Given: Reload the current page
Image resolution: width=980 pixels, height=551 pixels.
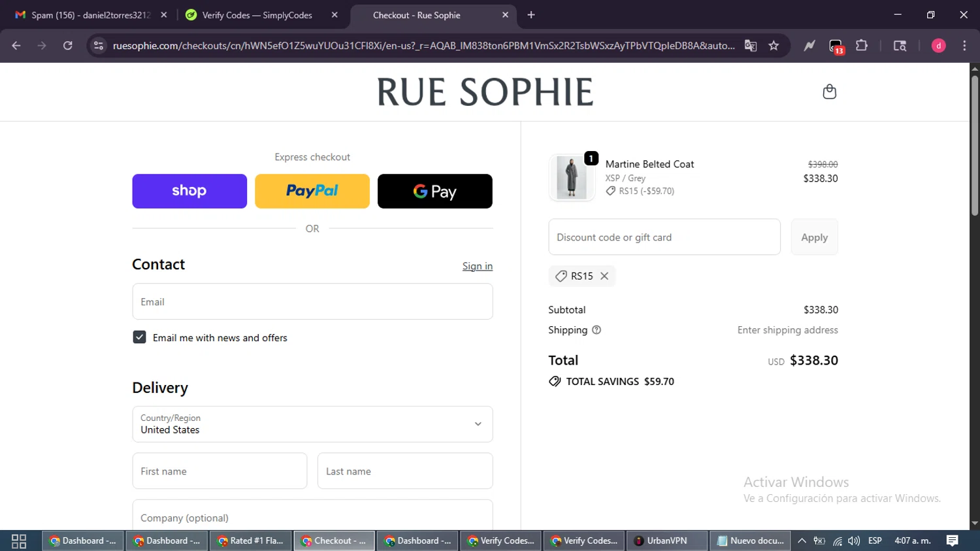Looking at the screenshot, I should [x=68, y=45].
